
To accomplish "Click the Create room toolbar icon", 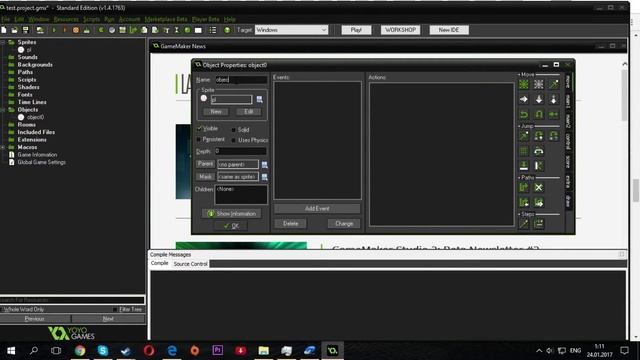I will point(198,30).
